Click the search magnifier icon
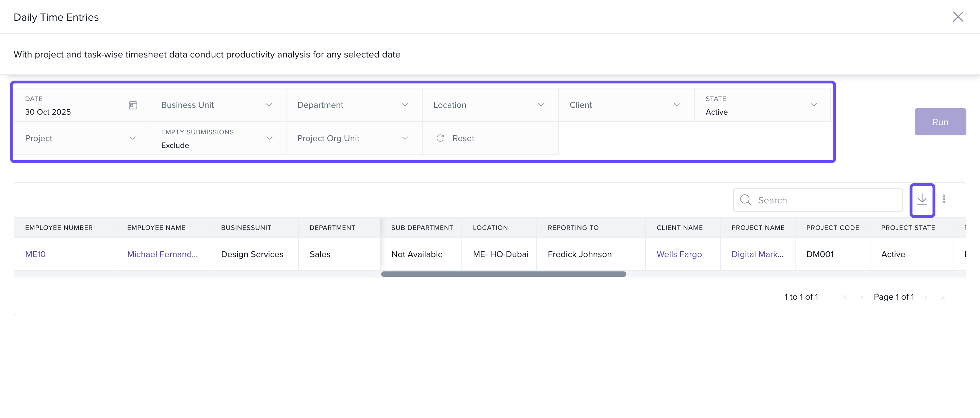 (746, 200)
